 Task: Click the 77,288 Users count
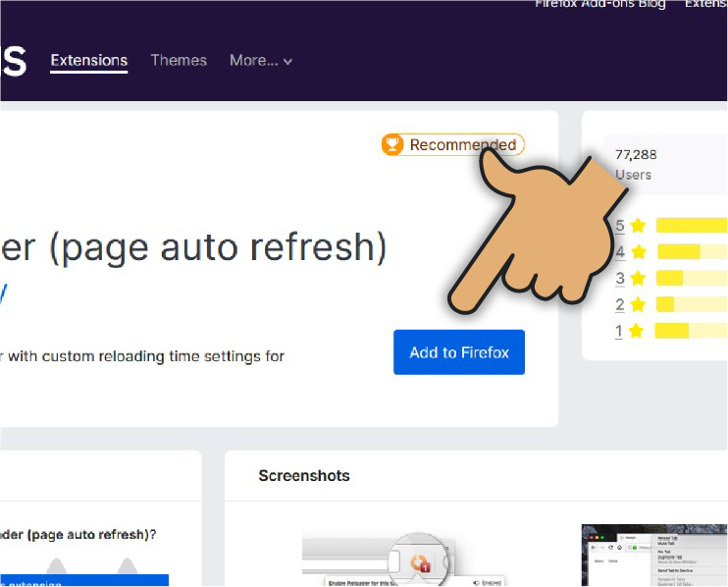[x=636, y=164]
